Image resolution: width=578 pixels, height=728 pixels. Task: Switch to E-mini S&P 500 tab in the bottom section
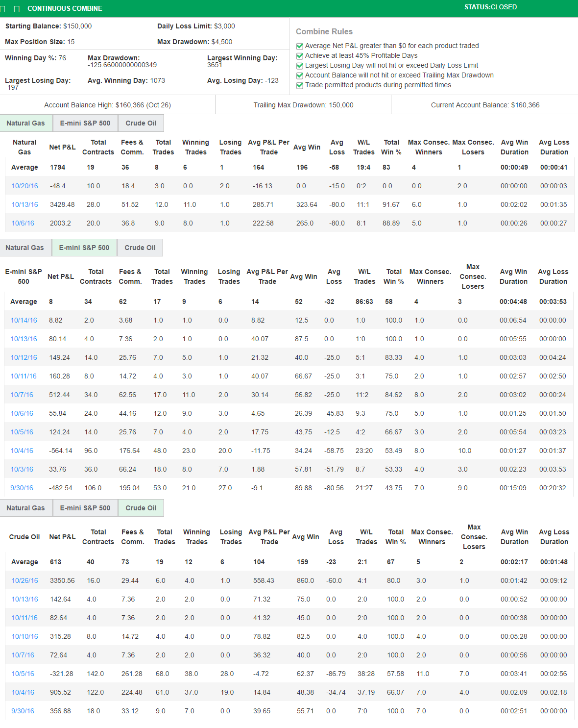(x=85, y=508)
